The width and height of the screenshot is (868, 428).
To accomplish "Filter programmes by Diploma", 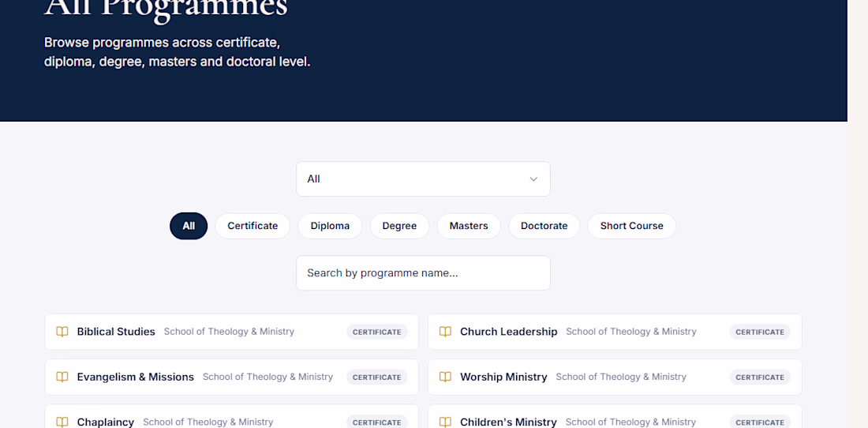I will click(330, 226).
